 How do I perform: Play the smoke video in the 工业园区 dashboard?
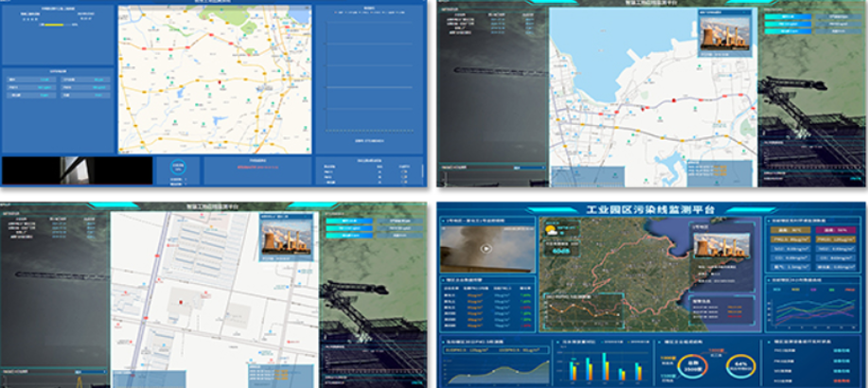click(486, 249)
